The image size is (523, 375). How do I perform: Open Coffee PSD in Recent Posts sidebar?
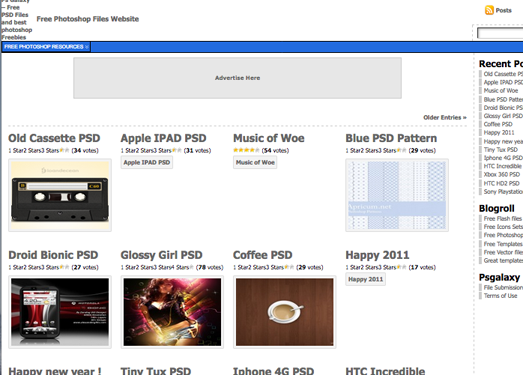coord(498,124)
